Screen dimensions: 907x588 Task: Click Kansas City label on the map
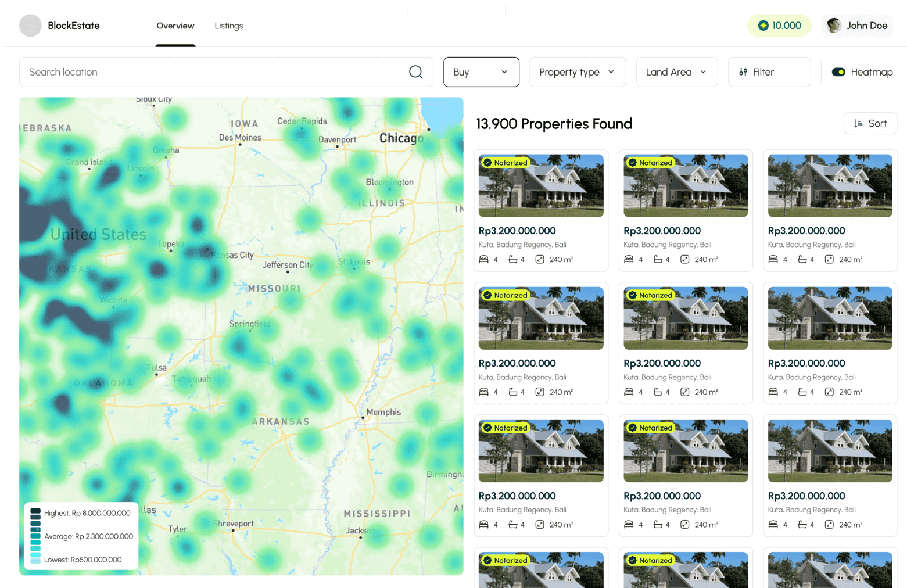coord(232,255)
